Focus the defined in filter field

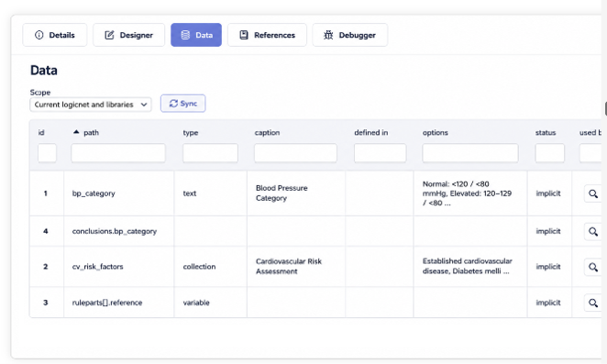point(381,153)
